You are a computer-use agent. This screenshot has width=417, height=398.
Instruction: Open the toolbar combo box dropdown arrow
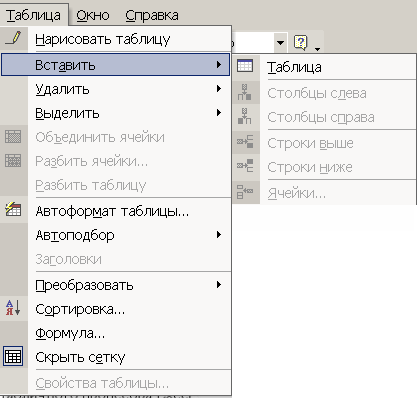pos(281,43)
